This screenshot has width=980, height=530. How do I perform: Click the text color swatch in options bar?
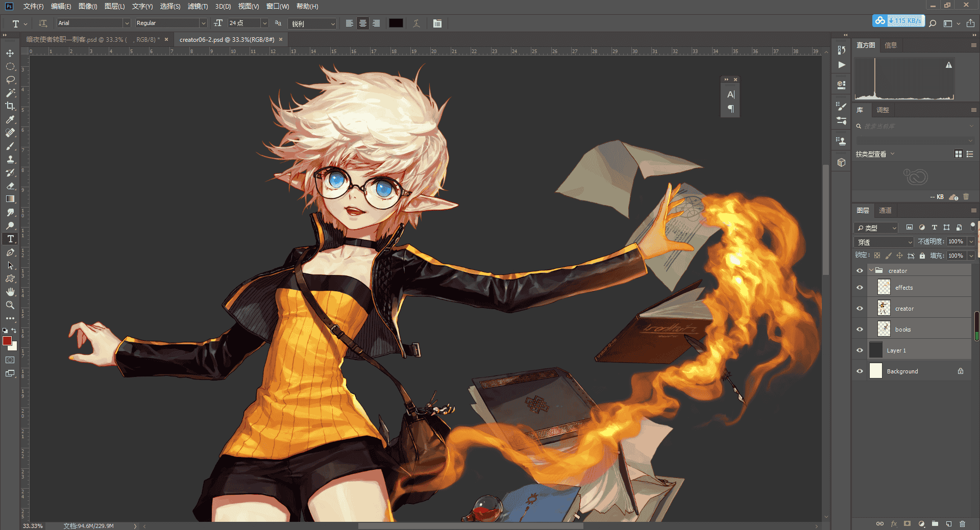(x=396, y=23)
